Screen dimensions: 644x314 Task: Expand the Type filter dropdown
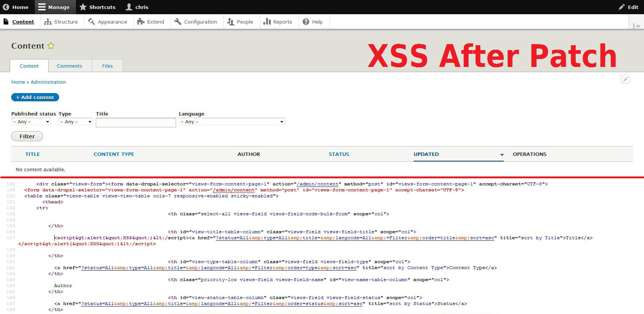pyautogui.click(x=76, y=121)
